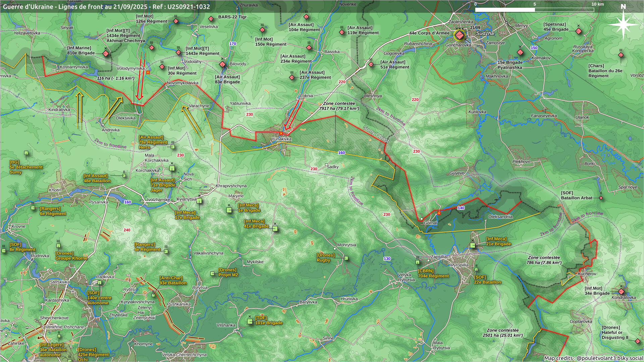The image size is (644, 362).
Task: Click the 44e Corps d'Armée highlighted marker
Action: click(x=460, y=35)
